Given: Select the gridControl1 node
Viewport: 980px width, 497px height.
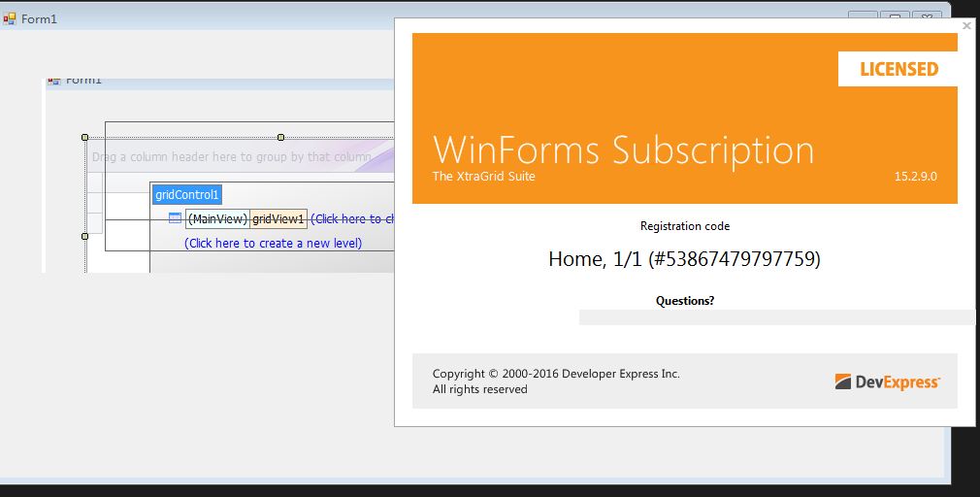Looking at the screenshot, I should click(x=187, y=194).
